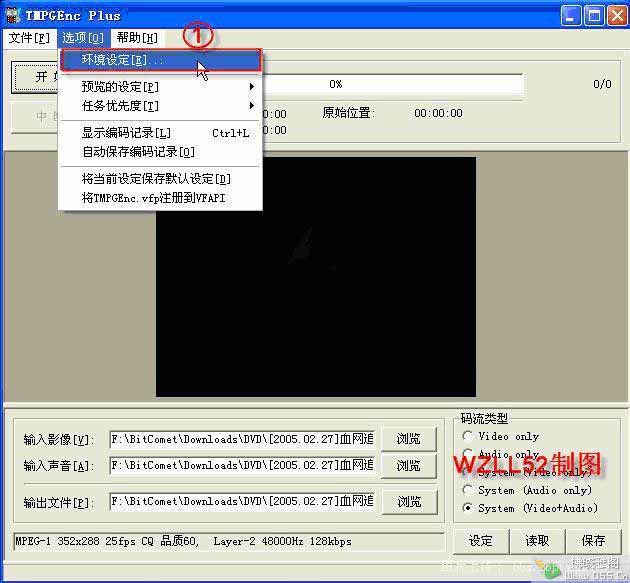Click the 保存 button
The height and width of the screenshot is (583, 630).
[593, 541]
